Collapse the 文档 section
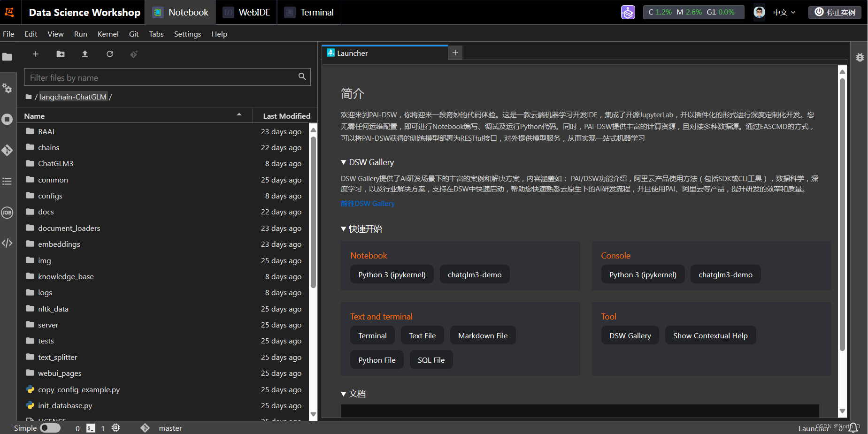Screen dimensions: 868x434 coord(343,394)
